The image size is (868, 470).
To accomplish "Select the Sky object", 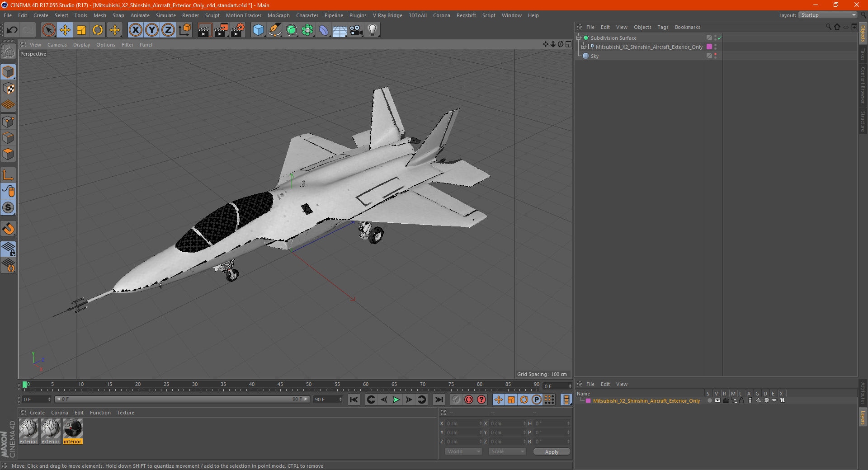I will (x=594, y=56).
